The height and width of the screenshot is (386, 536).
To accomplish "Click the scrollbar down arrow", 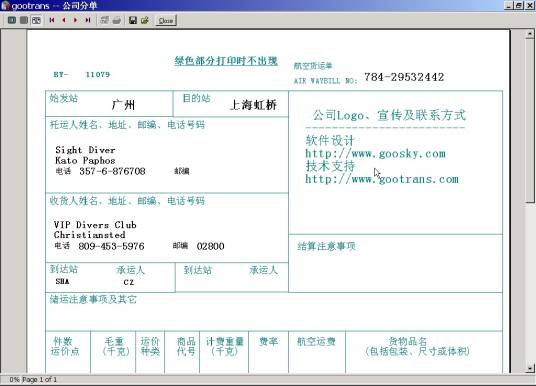I will [530, 368].
